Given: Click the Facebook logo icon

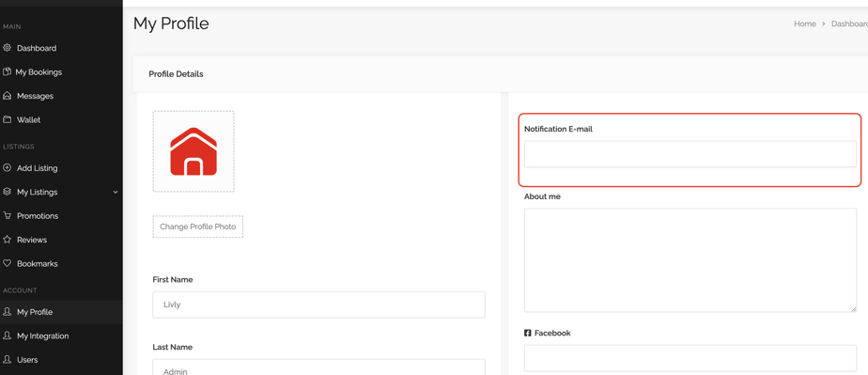Looking at the screenshot, I should [x=528, y=333].
